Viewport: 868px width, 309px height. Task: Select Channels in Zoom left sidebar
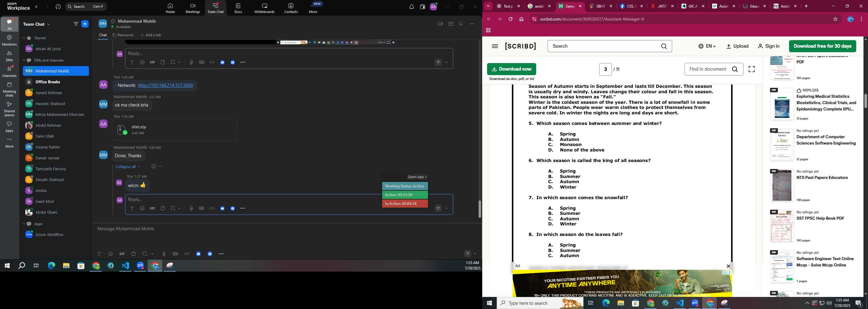coord(9,72)
